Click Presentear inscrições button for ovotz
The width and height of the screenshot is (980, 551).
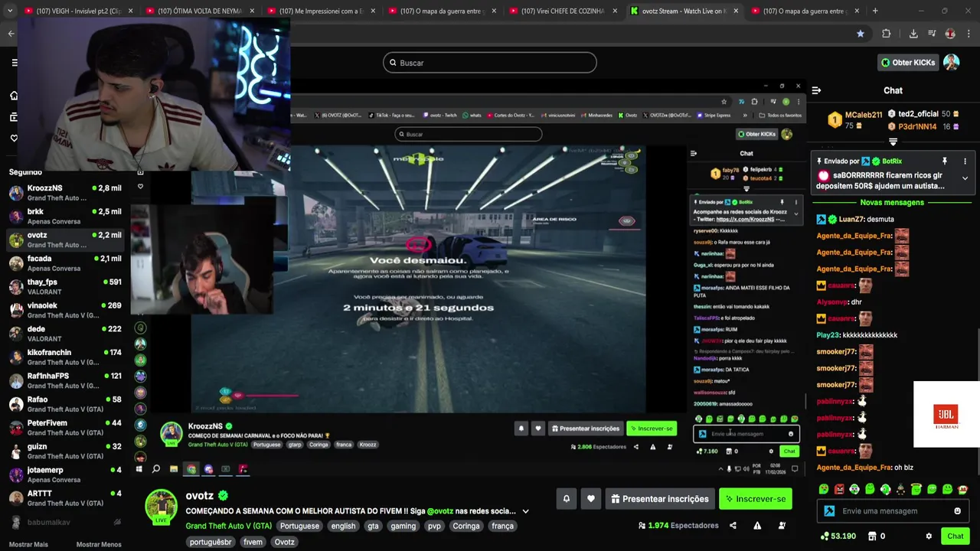(x=660, y=499)
